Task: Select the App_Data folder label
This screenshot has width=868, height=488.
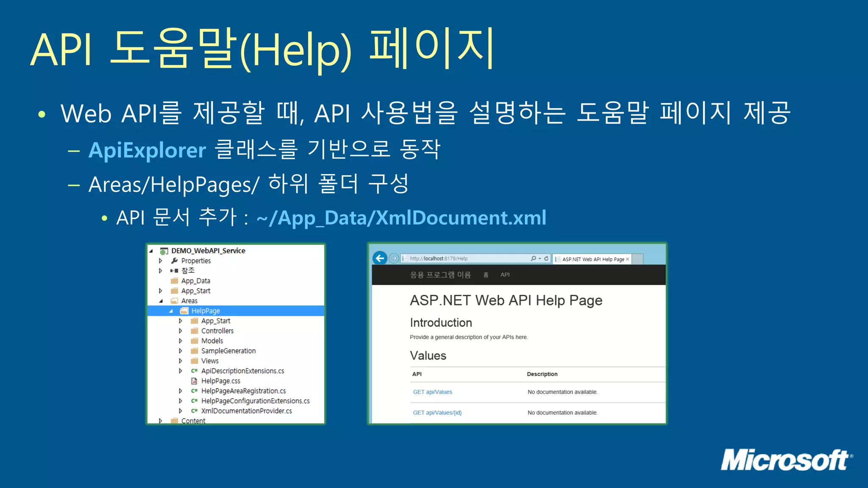Action: (x=195, y=281)
